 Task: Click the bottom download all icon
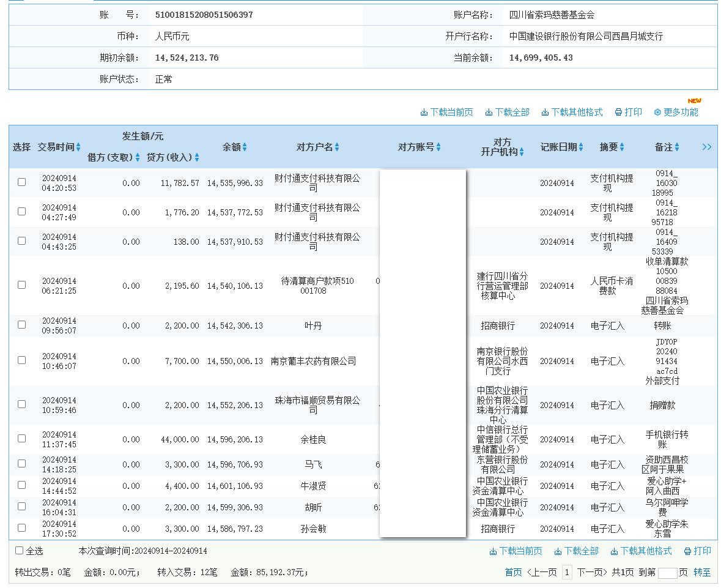pos(558,551)
